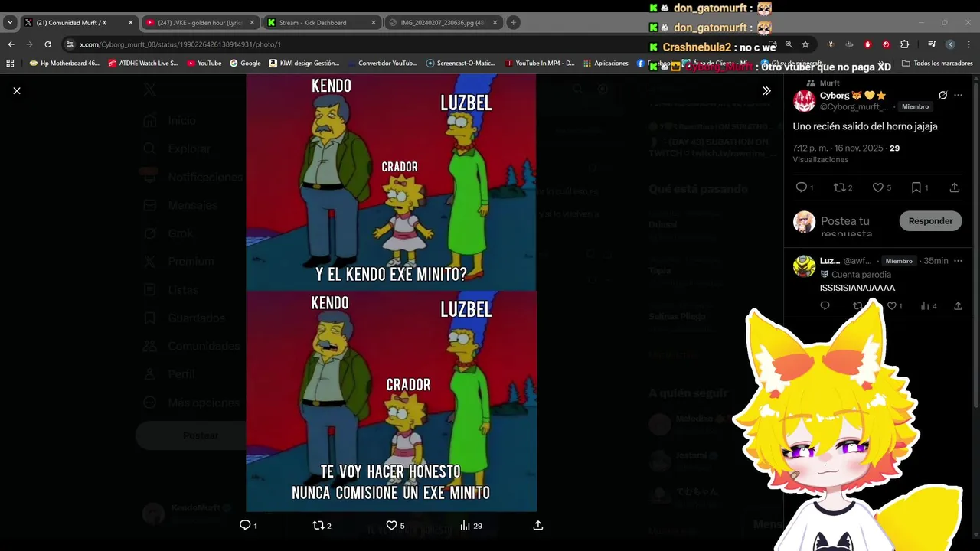Screen dimensions: 980x551
Task: Switch to the IMG_20240207_230636.jpg tab
Action: tap(443, 23)
